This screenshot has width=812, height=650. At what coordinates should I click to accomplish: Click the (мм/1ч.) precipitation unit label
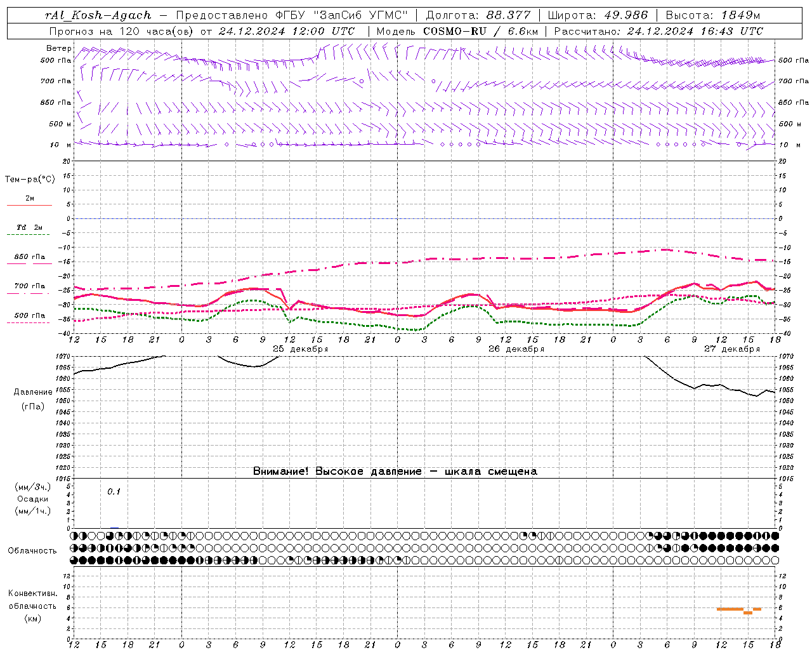coord(33,511)
